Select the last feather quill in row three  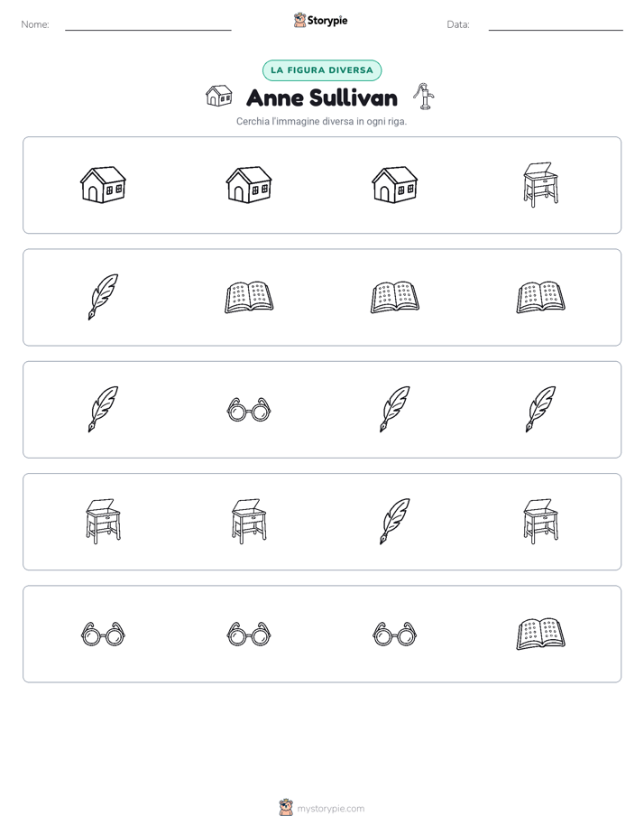coord(540,409)
